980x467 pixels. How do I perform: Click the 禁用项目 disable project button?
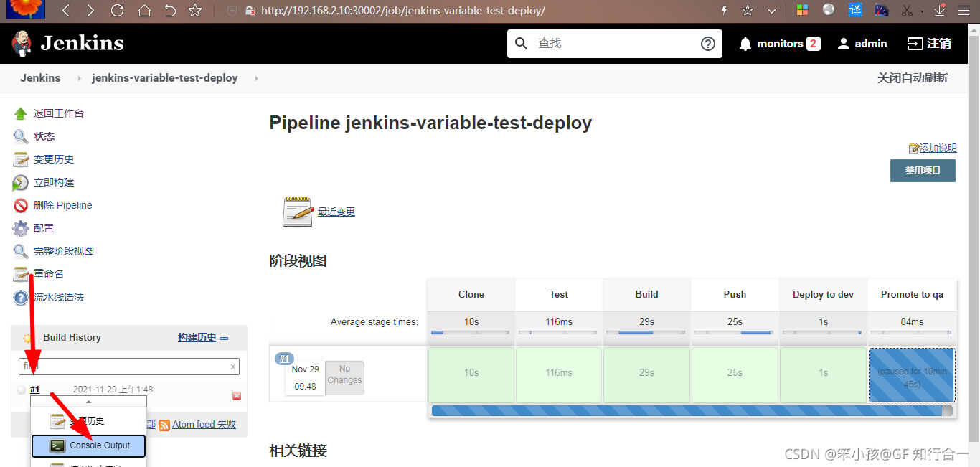pyautogui.click(x=923, y=171)
